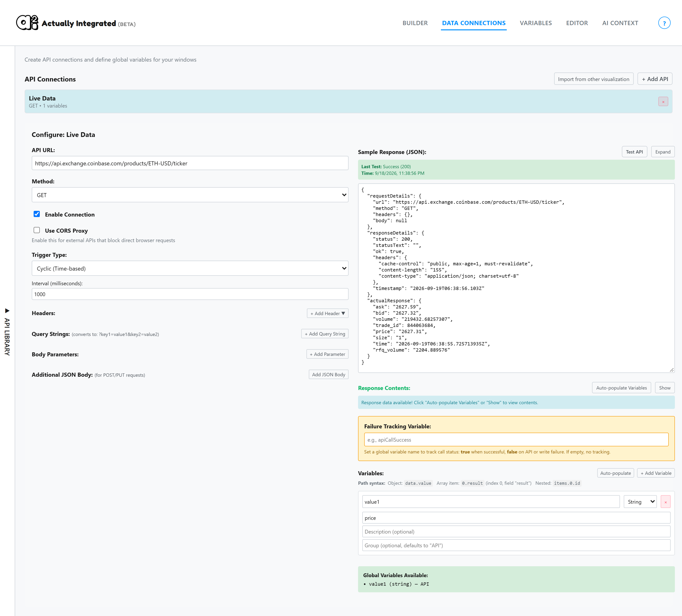Delete the value1 variable using its x

pos(665,502)
